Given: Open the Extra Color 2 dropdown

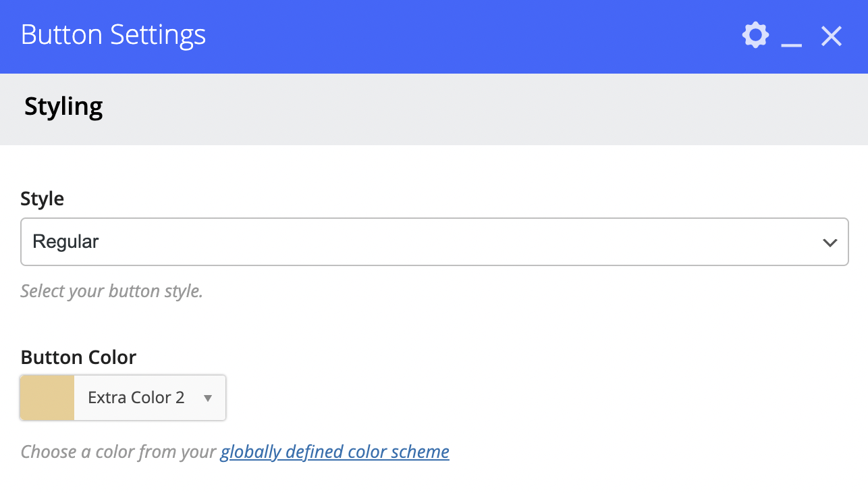Looking at the screenshot, I should (x=150, y=398).
